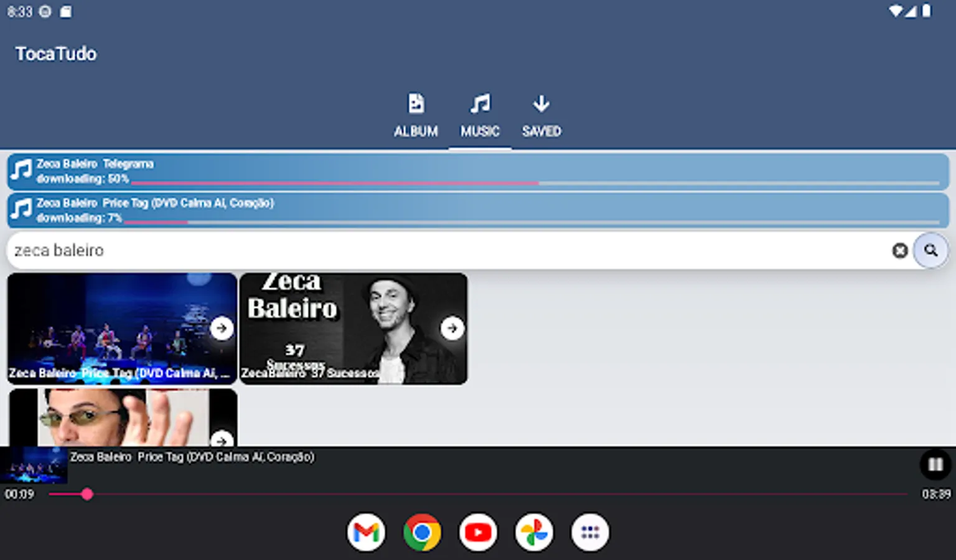The height and width of the screenshot is (560, 956).
Task: Select the thumbnail of man with sunglasses
Action: pyautogui.click(x=122, y=417)
